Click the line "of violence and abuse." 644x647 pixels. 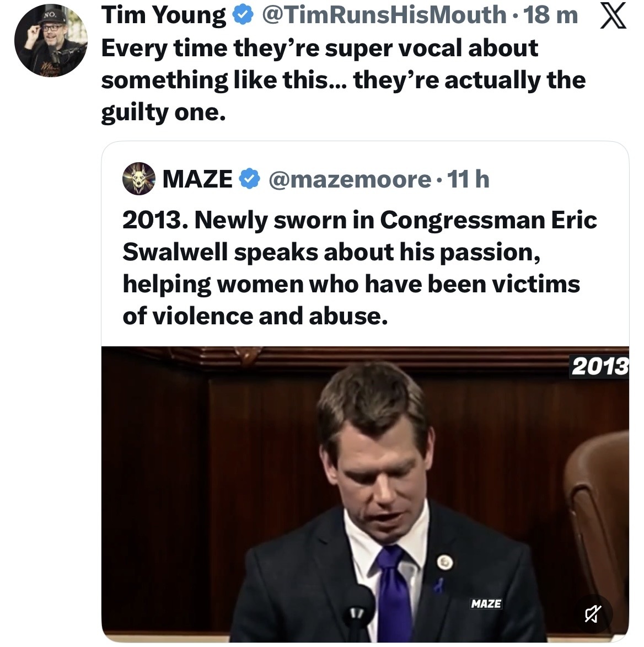(252, 316)
